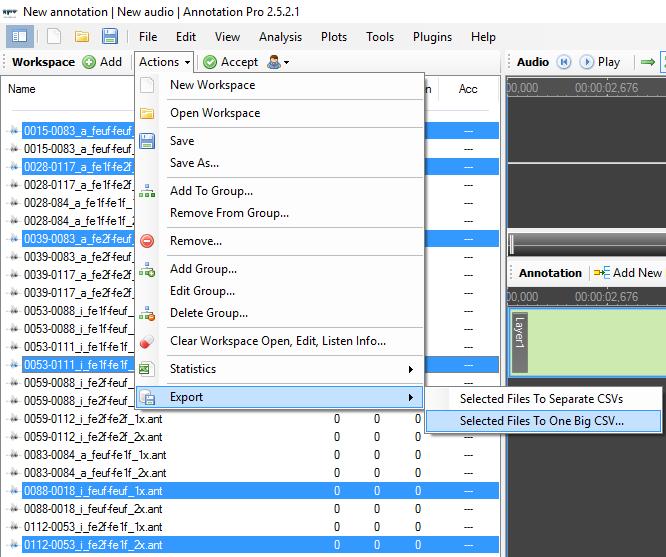Open the Edit menu
Image resolution: width=666 pixels, height=557 pixels.
(186, 37)
